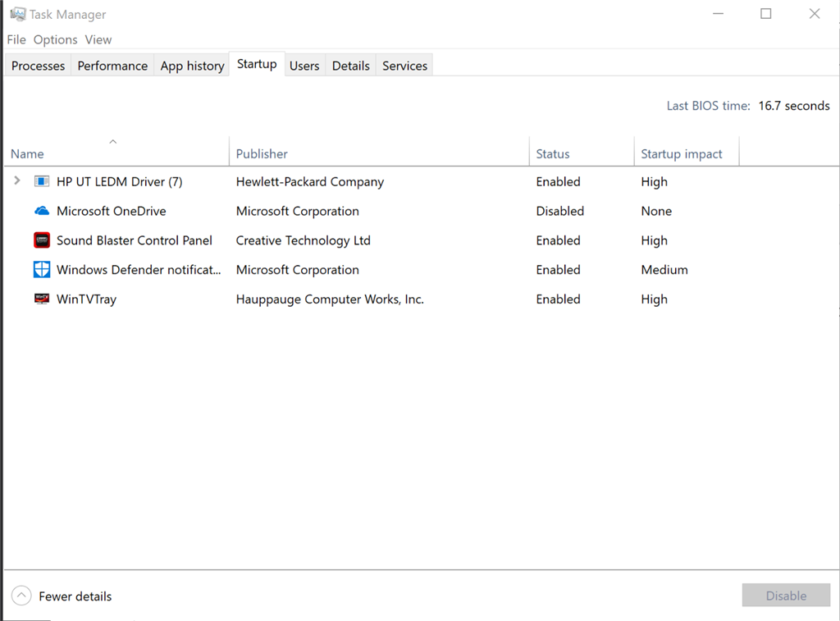
Task: Sort by the Status column header
Action: [582, 151]
